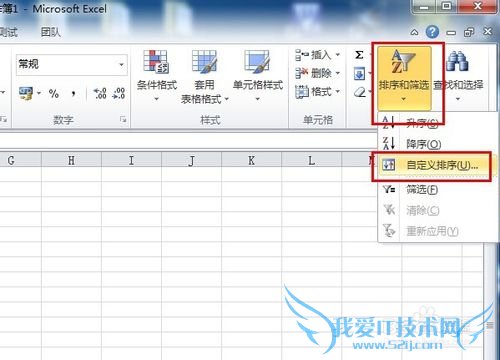The image size is (500, 360).
Task: Select column I header
Action: pos(131,160)
